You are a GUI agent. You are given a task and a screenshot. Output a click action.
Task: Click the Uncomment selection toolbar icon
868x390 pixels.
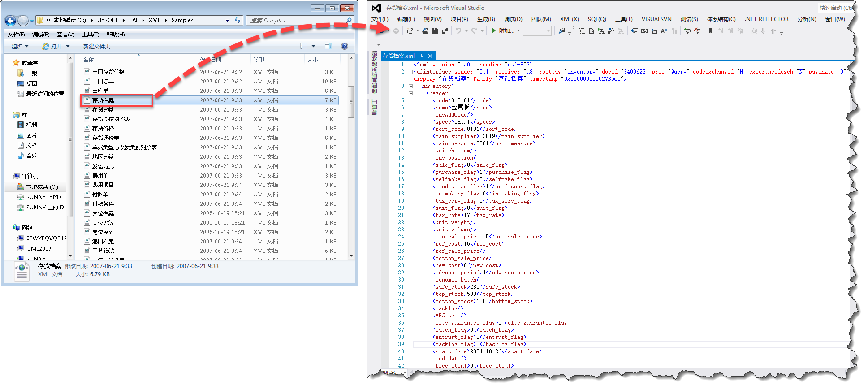coord(697,31)
